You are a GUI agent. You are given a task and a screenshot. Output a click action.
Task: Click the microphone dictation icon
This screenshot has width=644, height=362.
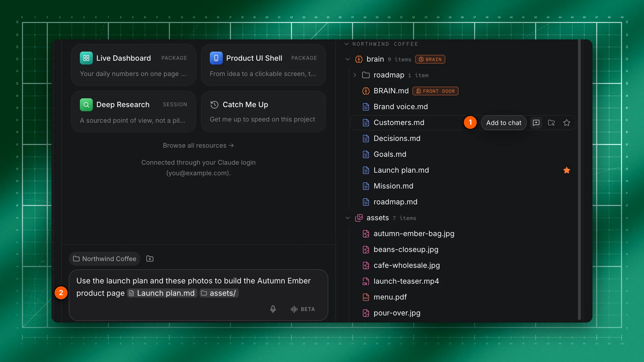273,309
